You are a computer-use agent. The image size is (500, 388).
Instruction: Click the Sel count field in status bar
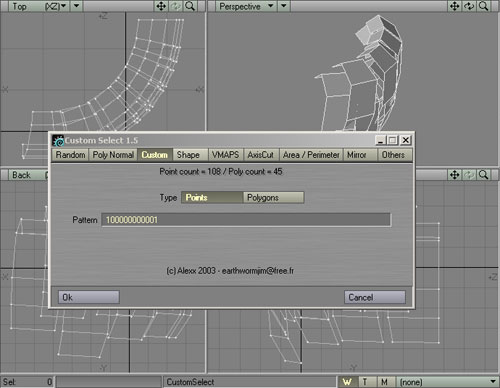[27, 382]
